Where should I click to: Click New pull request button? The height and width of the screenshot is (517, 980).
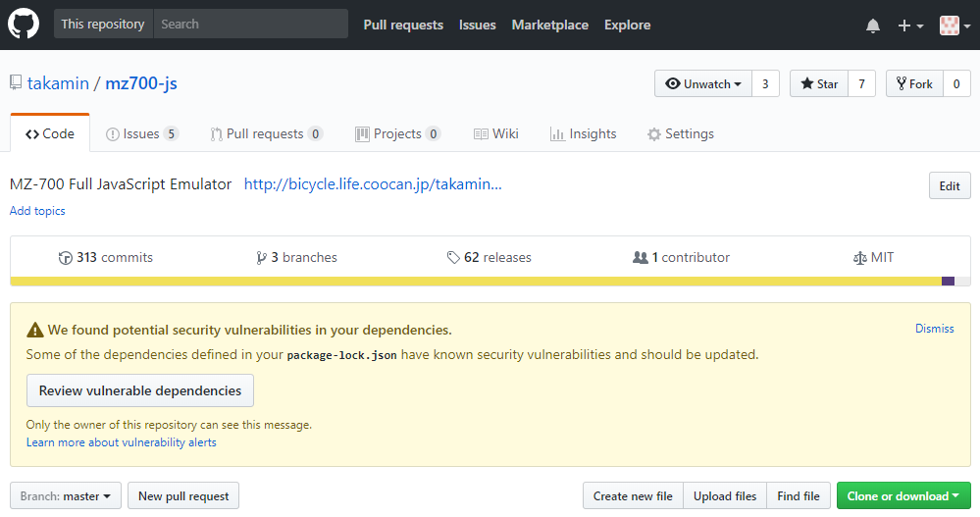tap(183, 495)
